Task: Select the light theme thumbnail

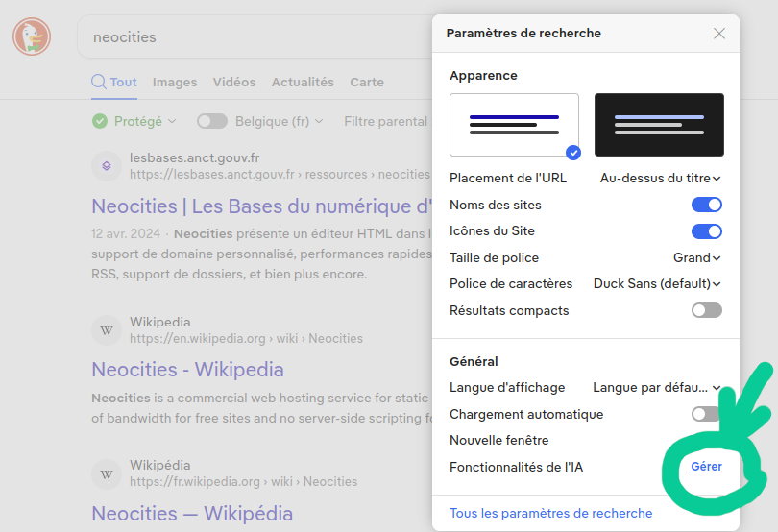Action: [514, 125]
